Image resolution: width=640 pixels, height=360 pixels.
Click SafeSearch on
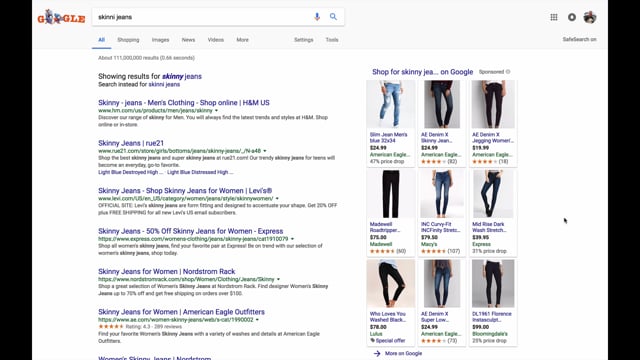(580, 40)
